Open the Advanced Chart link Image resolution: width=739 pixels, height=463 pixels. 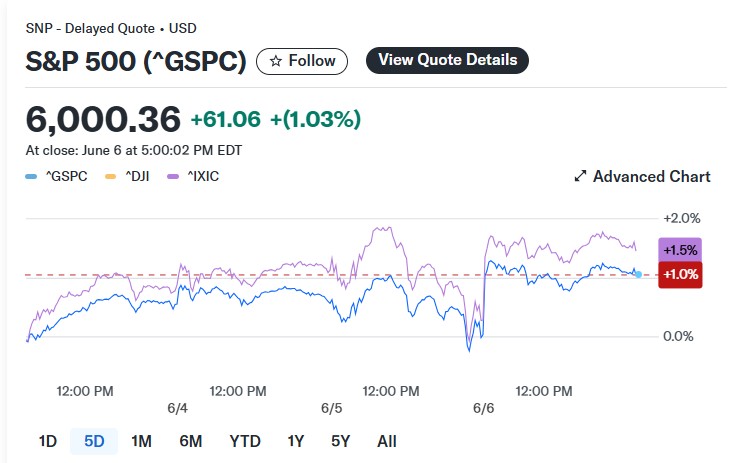point(642,176)
